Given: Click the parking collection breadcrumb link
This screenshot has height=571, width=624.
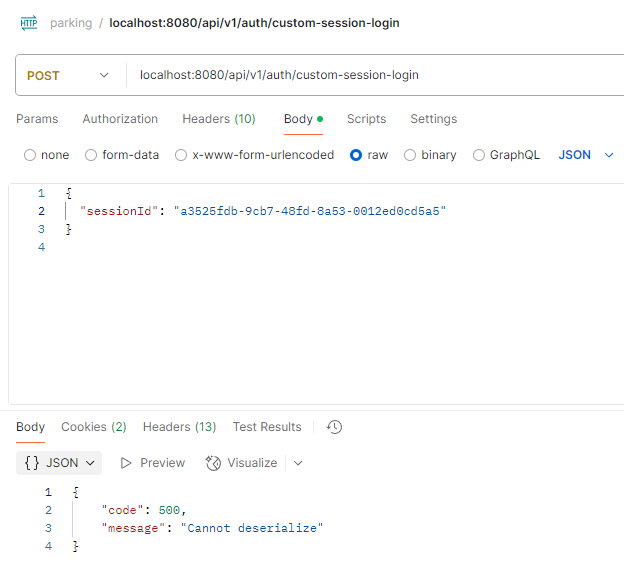Looking at the screenshot, I should [x=71, y=23].
